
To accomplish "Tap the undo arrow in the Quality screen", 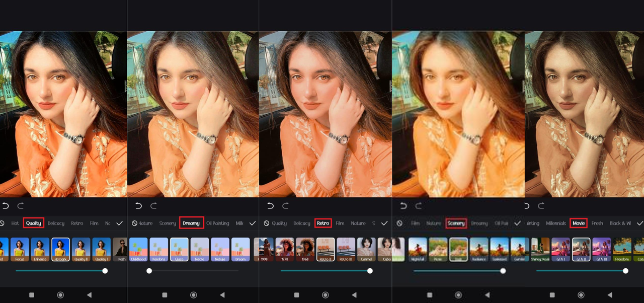I will pyautogui.click(x=6, y=206).
